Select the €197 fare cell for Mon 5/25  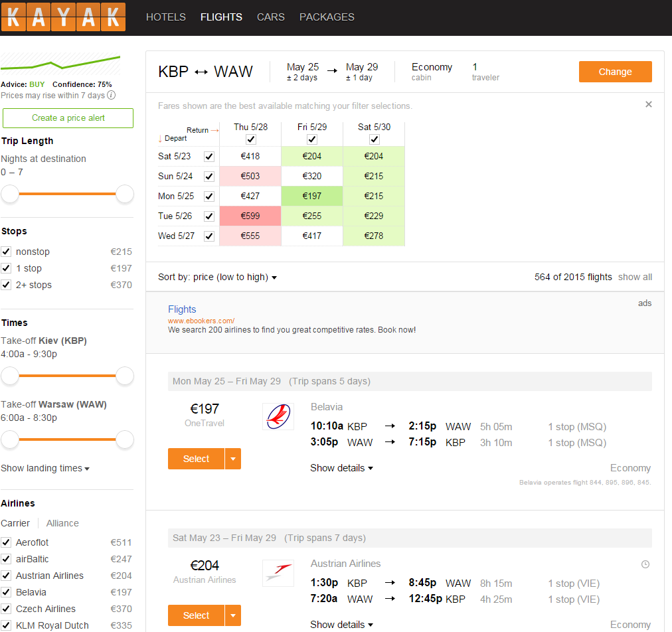312,196
